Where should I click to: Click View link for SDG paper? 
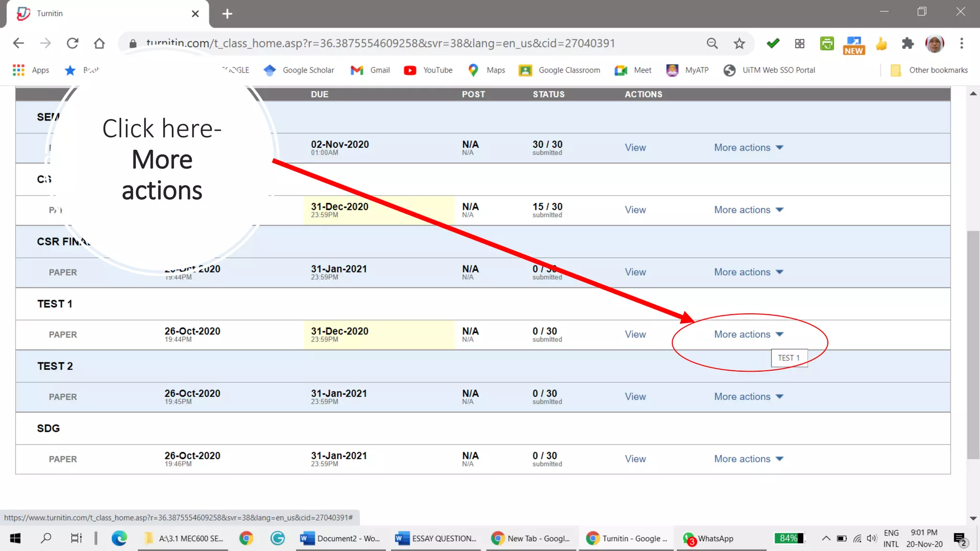(x=635, y=459)
